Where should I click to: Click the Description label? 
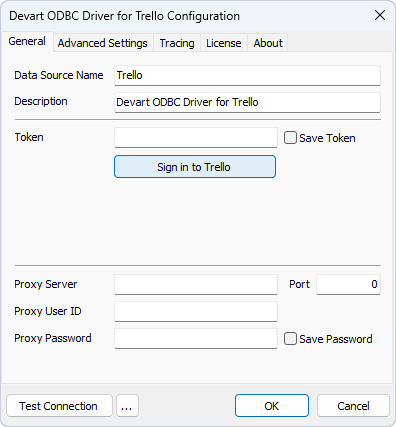pyautogui.click(x=41, y=101)
